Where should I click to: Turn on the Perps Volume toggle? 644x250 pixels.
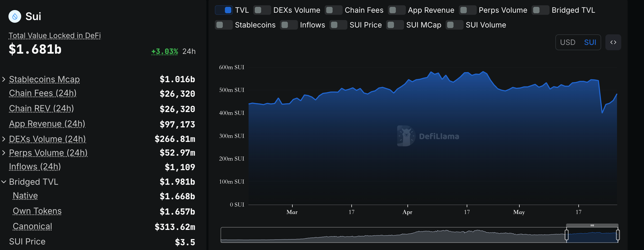[x=468, y=10]
